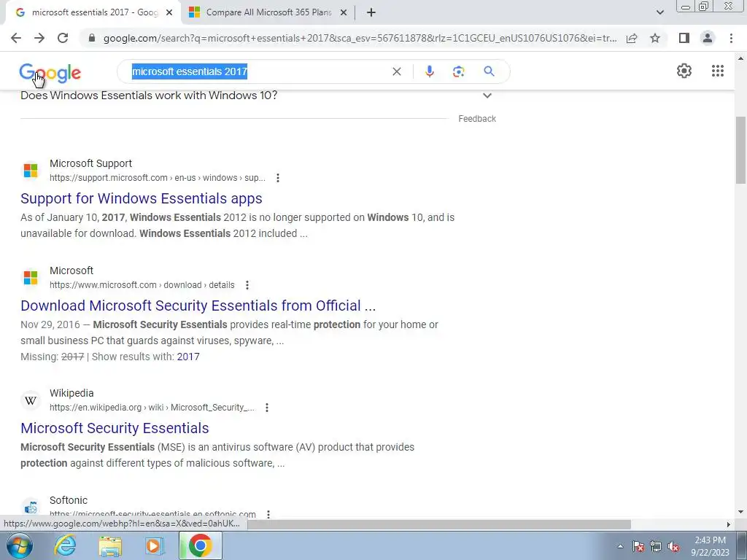Click the vertical scrollbar thumb
Image resolution: width=747 pixels, height=560 pixels.
point(740,150)
